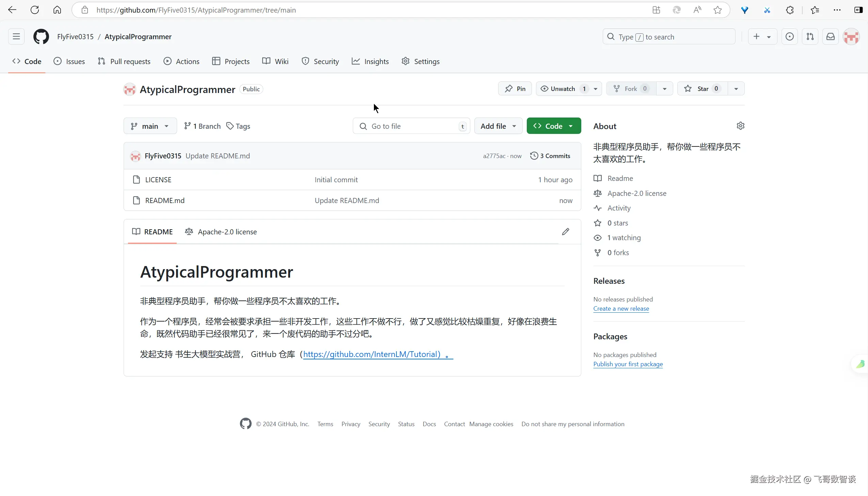Open About settings gear icon

740,126
